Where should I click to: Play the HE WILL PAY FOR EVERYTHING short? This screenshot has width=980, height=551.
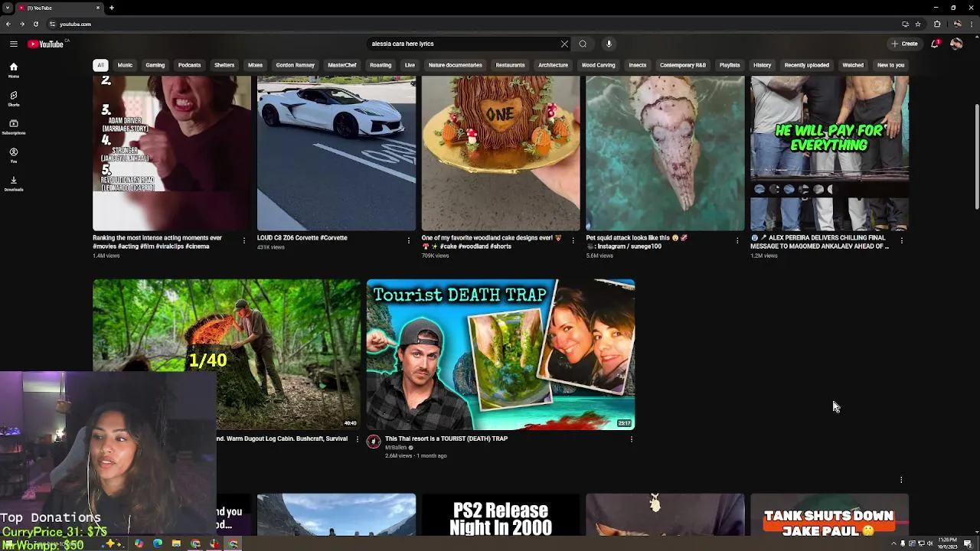[829, 153]
